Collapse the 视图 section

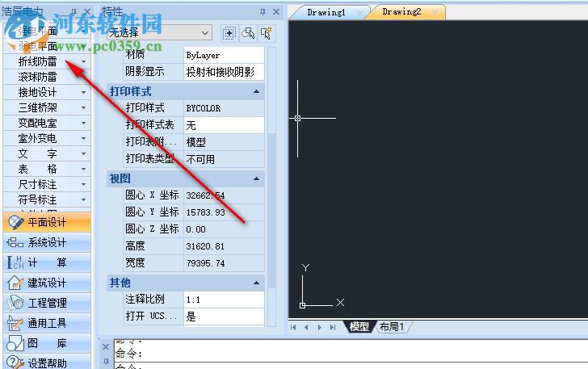257,179
